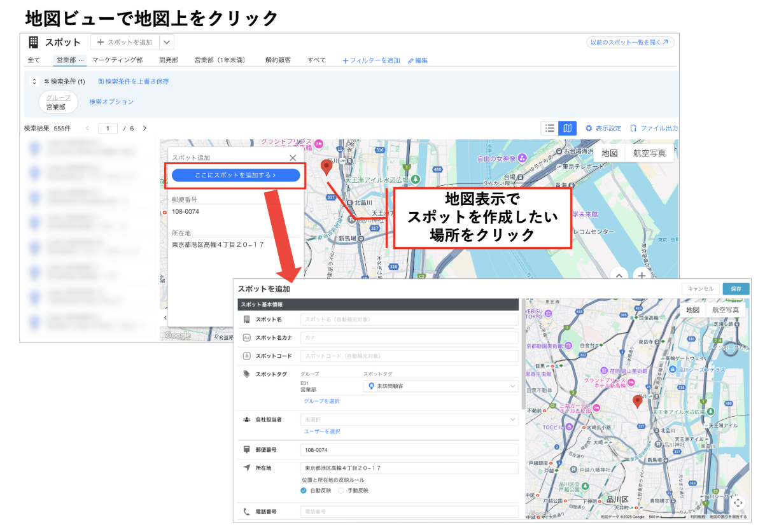Close the スポット追加 popup
This screenshot has width=765, height=532.
click(x=293, y=158)
